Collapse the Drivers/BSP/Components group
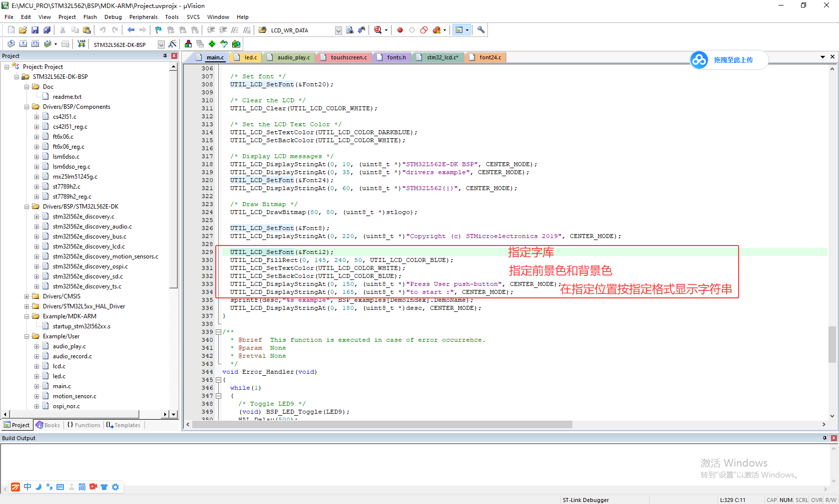Viewport: 839px width, 504px height. click(x=27, y=107)
